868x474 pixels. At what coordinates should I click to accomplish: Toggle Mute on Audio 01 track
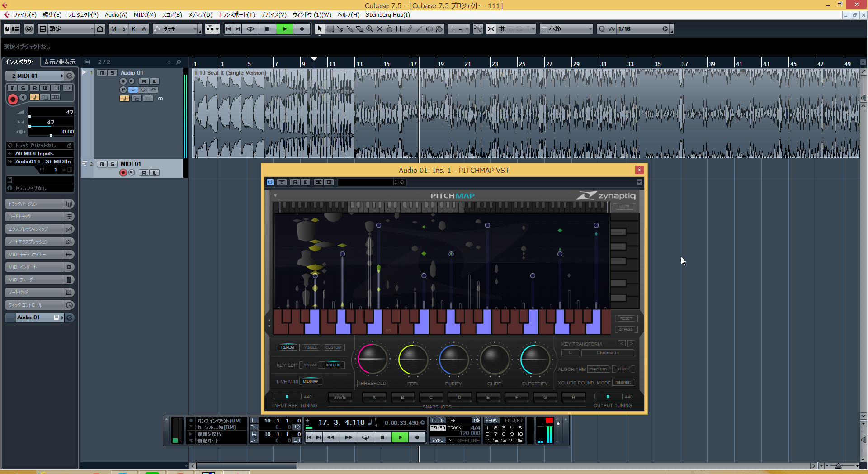[x=103, y=73]
